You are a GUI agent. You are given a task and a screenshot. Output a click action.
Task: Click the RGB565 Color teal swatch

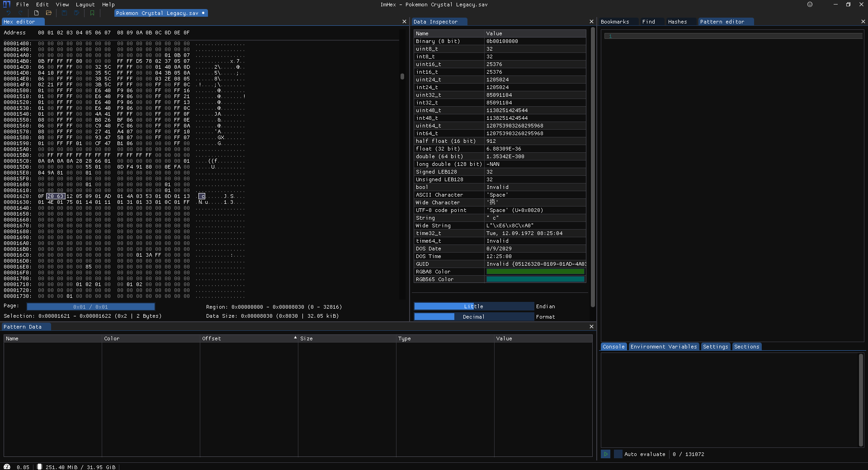pyautogui.click(x=535, y=279)
